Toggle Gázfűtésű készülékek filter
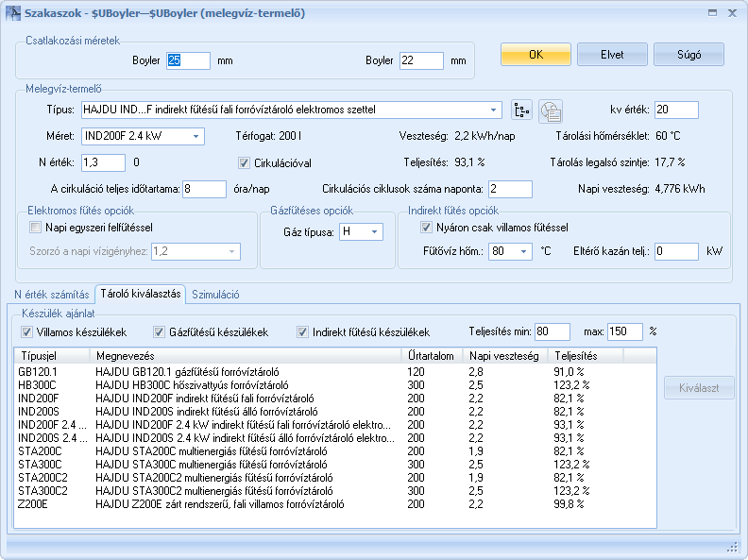Screen dimensions: 748x560 click(159, 332)
